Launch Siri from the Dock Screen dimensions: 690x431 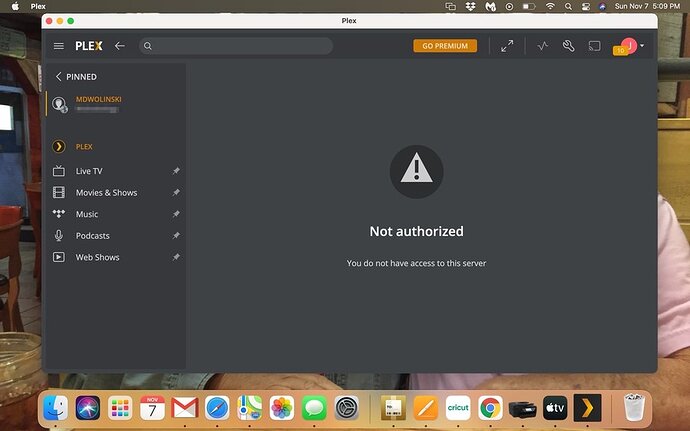pyautogui.click(x=88, y=408)
